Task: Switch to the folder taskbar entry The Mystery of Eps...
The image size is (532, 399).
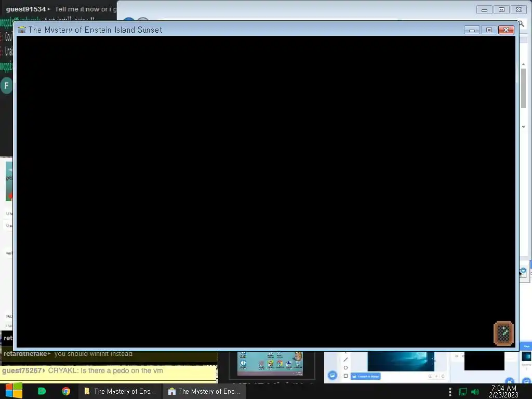Action: [x=120, y=391]
